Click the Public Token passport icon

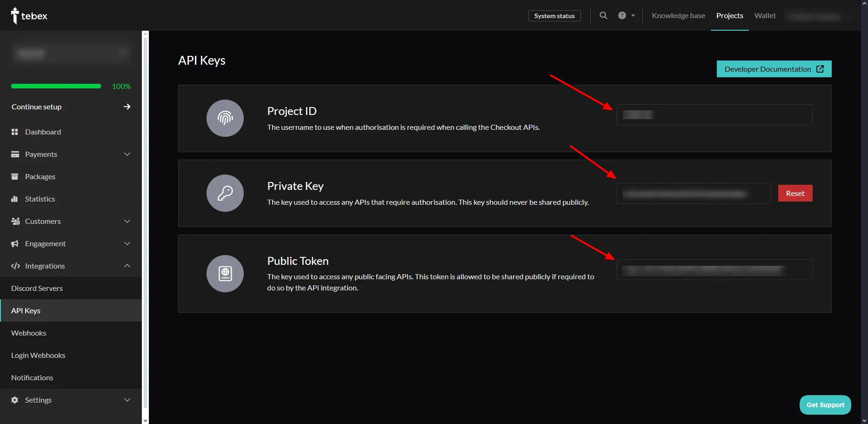pyautogui.click(x=225, y=274)
